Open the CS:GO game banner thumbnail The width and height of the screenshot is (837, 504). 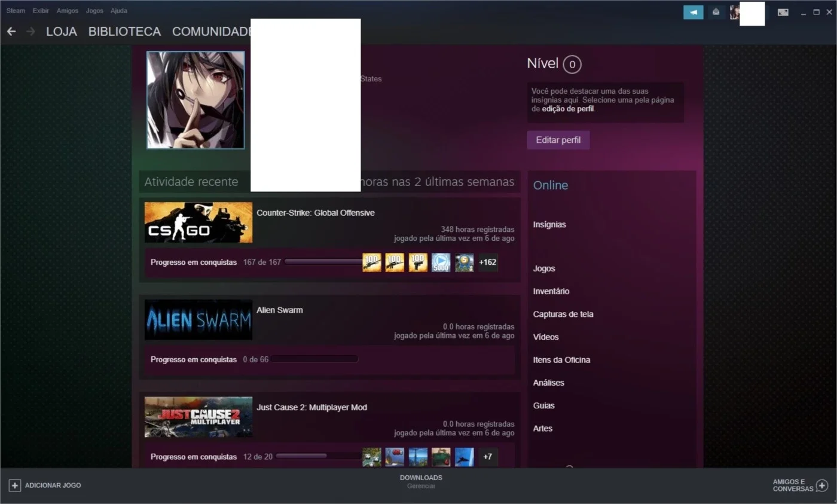(198, 222)
